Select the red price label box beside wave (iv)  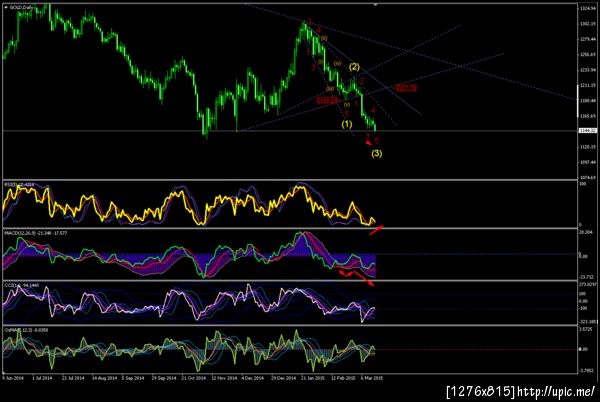(x=328, y=101)
